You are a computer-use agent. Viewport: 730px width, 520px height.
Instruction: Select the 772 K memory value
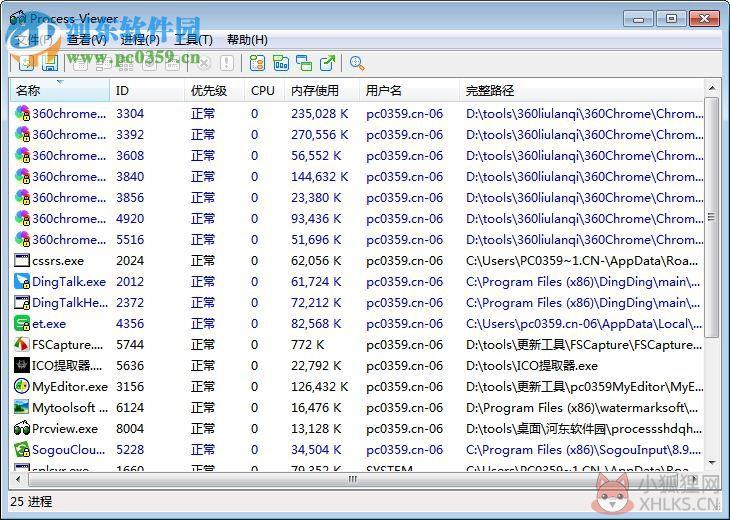[x=308, y=344]
